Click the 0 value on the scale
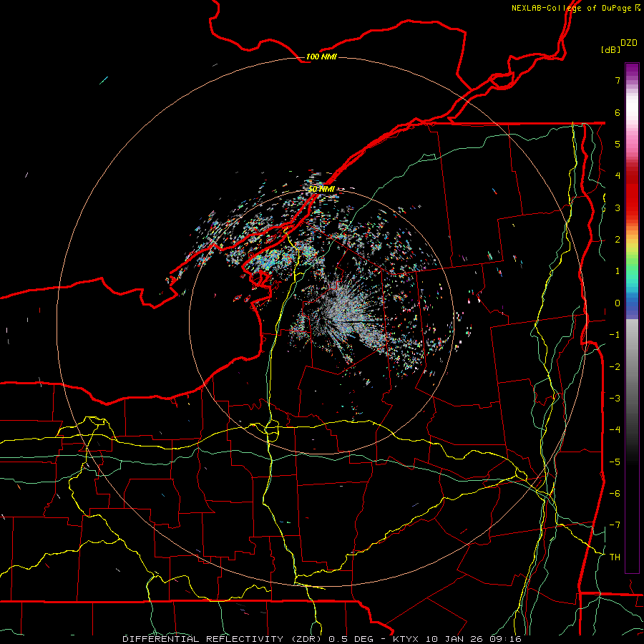This screenshot has width=644, height=644. click(x=618, y=303)
